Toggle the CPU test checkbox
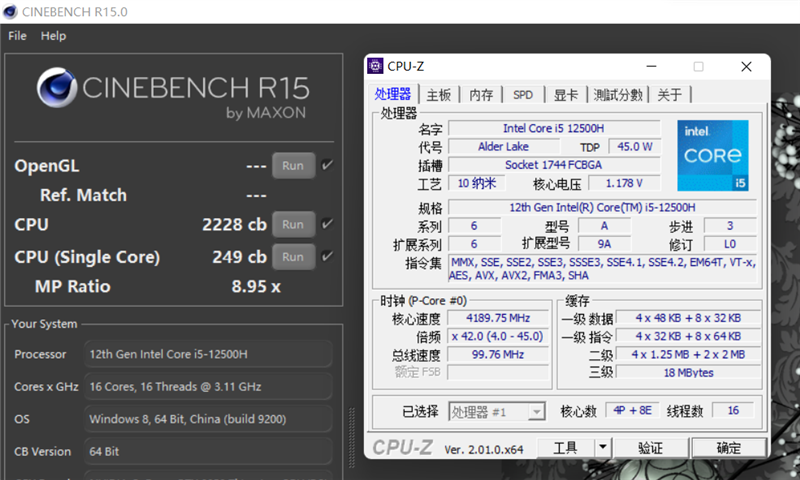 tap(327, 223)
